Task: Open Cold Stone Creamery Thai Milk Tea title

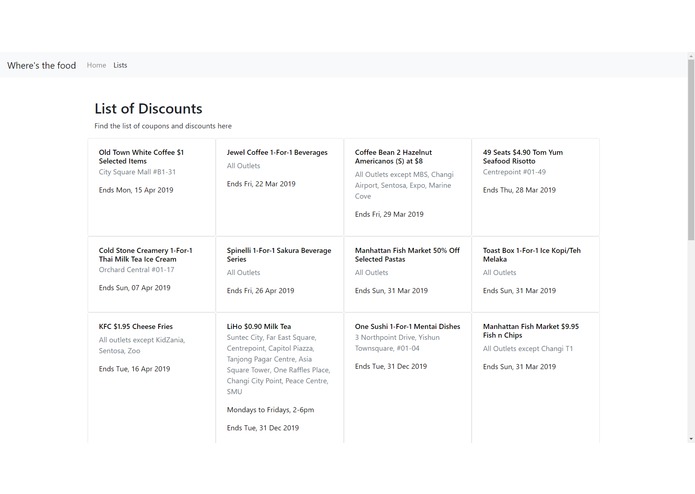Action: pyautogui.click(x=145, y=255)
